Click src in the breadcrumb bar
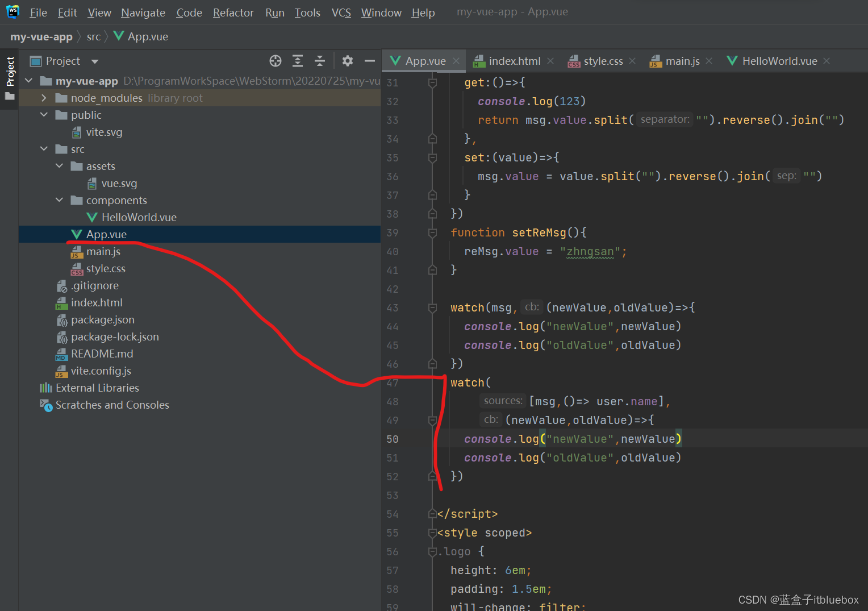Screen dimensions: 868x611 (x=94, y=37)
